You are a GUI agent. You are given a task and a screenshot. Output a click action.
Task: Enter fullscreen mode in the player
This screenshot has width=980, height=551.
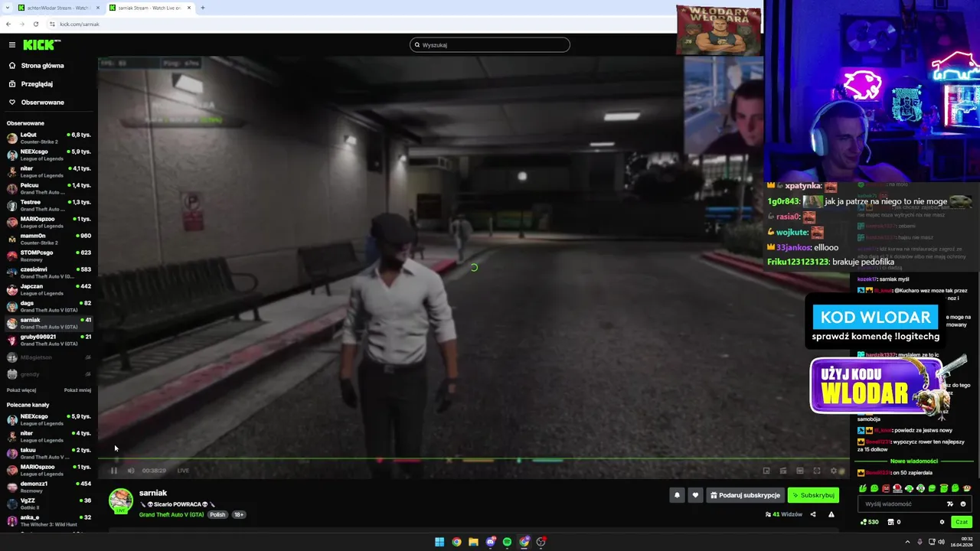817,471
